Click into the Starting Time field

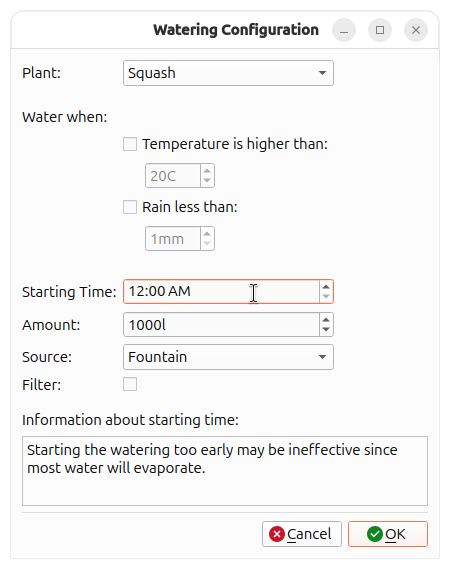pos(221,291)
